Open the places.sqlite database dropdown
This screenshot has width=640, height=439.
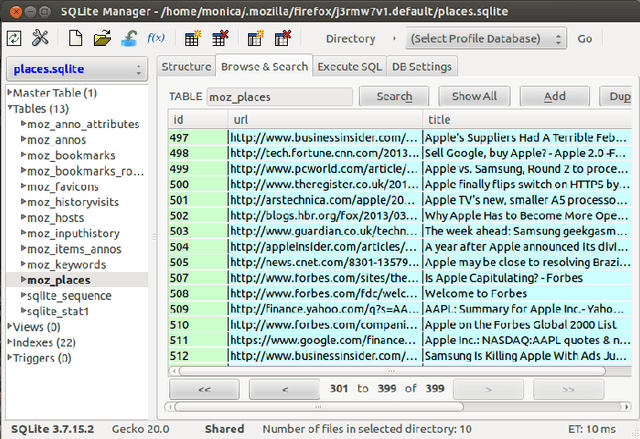pyautogui.click(x=77, y=69)
